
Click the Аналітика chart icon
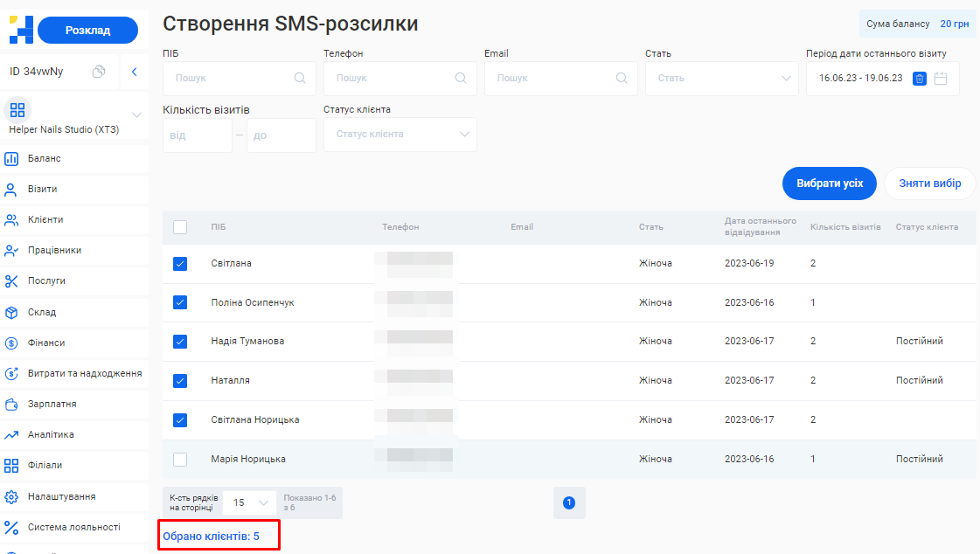11,435
